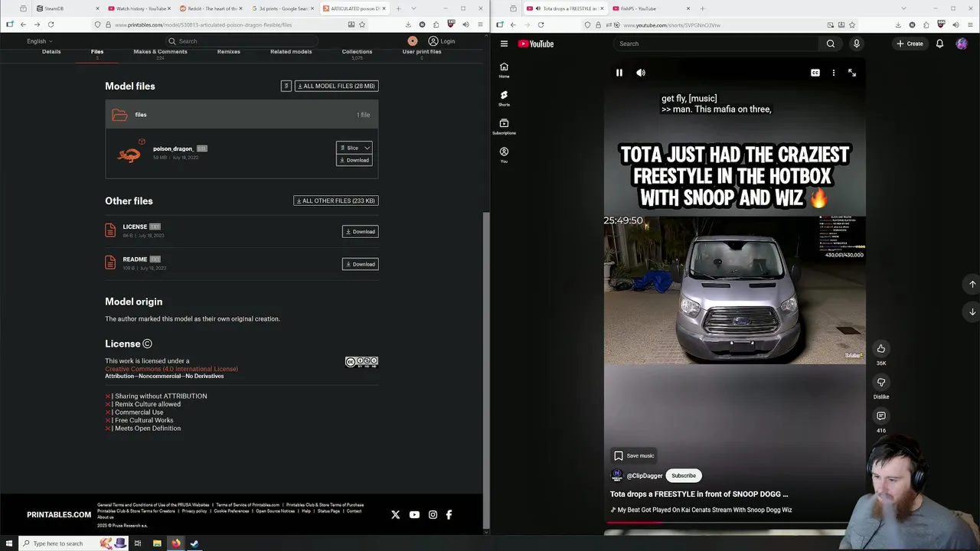Switch to the FishPS - YouTube browser tab
980x551 pixels.
pos(650,8)
